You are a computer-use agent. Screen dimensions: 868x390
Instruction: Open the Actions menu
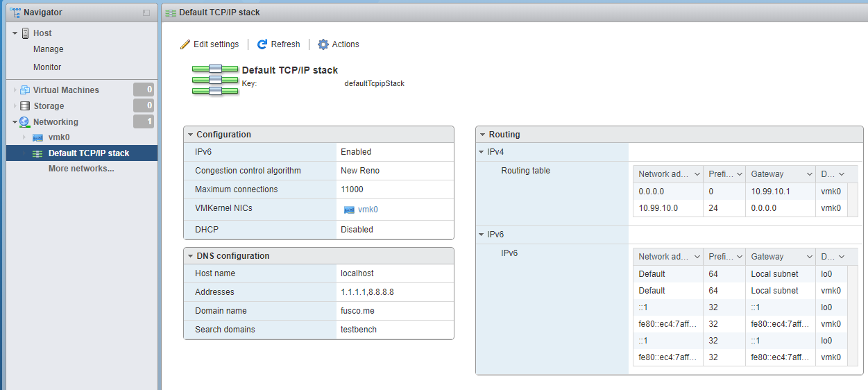[x=339, y=44]
